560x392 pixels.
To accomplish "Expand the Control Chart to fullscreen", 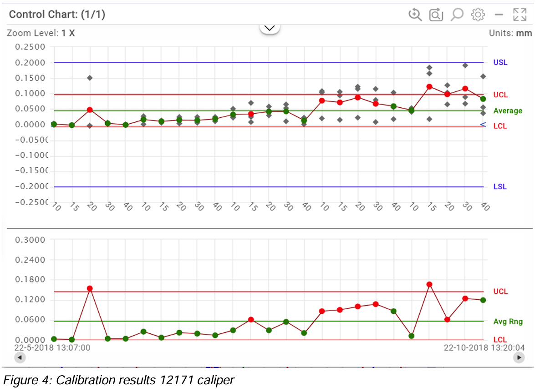I will click(519, 15).
